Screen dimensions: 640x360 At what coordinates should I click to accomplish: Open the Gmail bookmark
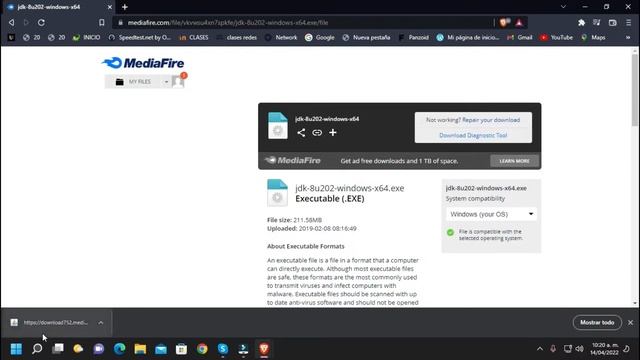click(520, 37)
